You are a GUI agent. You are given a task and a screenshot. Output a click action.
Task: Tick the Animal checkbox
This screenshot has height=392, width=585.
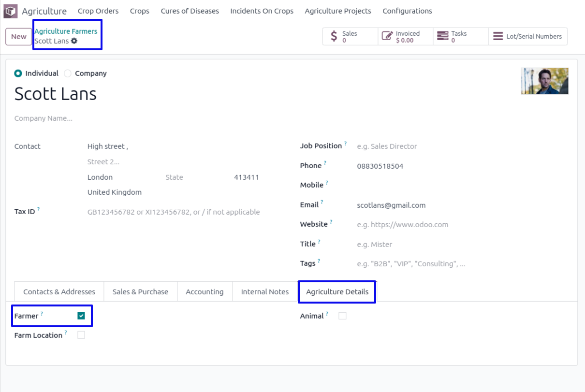(x=342, y=316)
